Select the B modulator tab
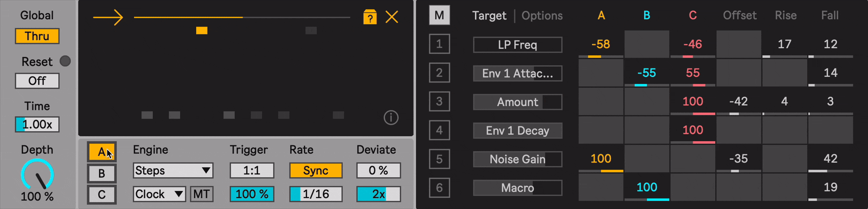 pos(102,173)
